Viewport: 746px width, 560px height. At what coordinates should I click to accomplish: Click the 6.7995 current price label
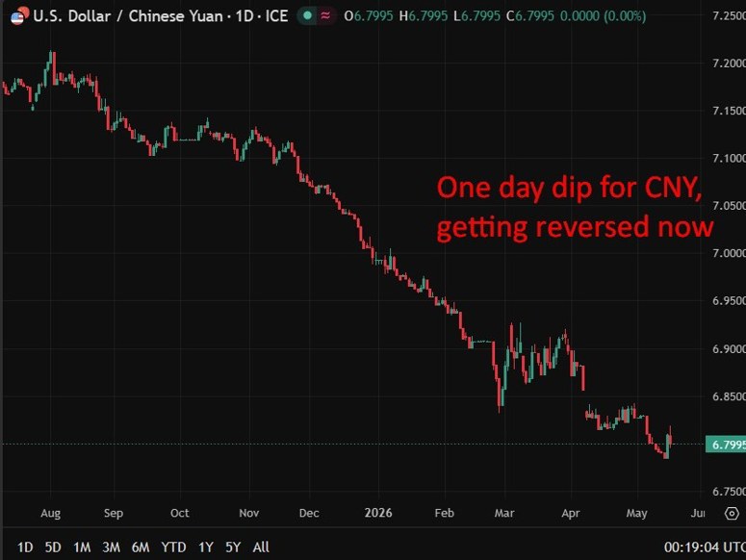(x=726, y=445)
